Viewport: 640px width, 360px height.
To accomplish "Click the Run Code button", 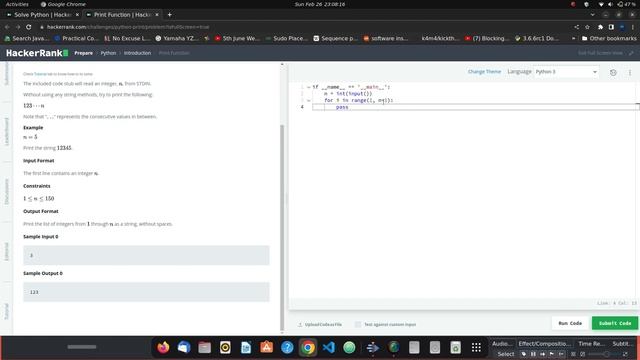I will pos(570,323).
